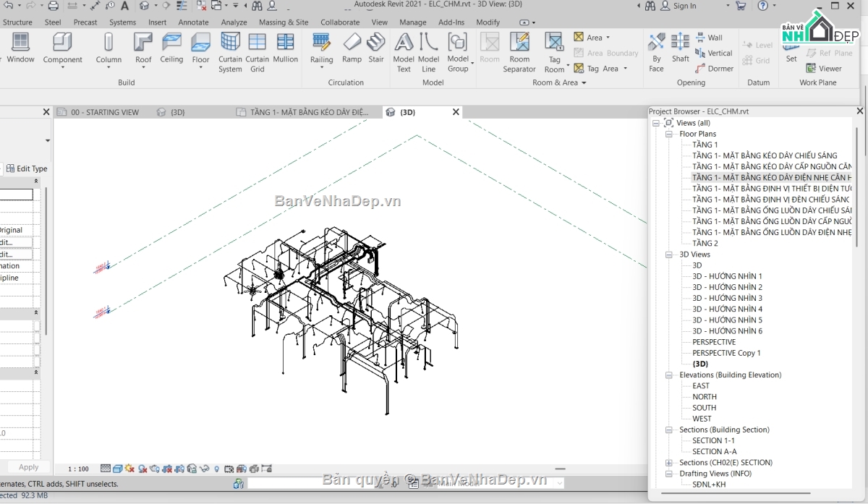
Task: Pick the Component tool
Action: click(x=62, y=49)
